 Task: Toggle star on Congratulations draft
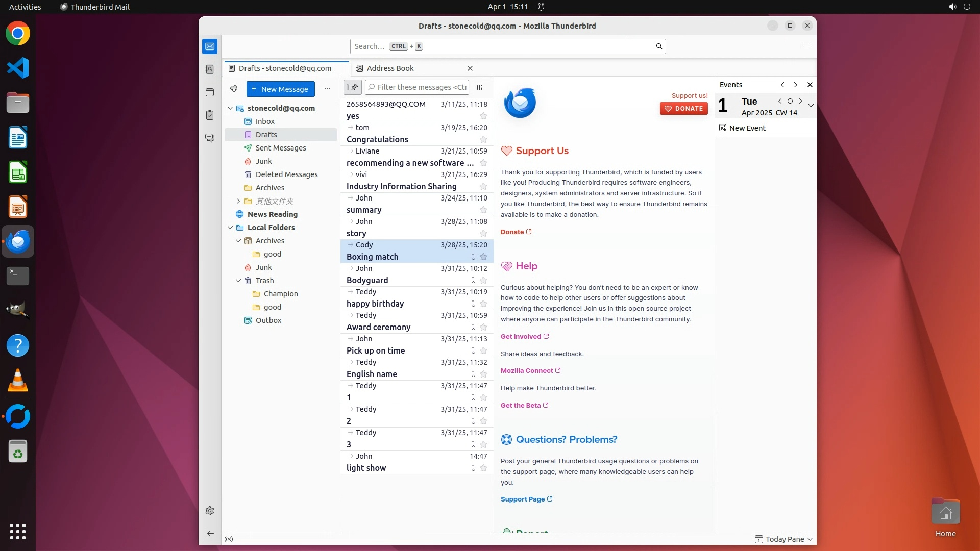coord(483,139)
